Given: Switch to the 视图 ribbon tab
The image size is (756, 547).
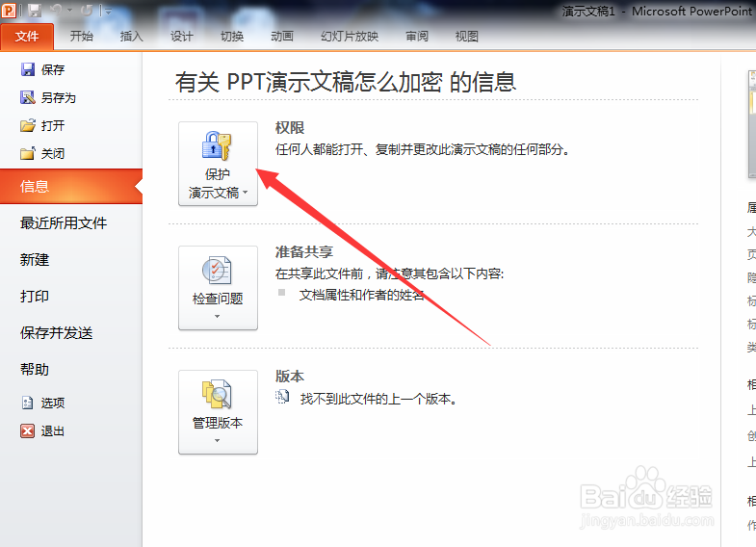Looking at the screenshot, I should click(467, 37).
